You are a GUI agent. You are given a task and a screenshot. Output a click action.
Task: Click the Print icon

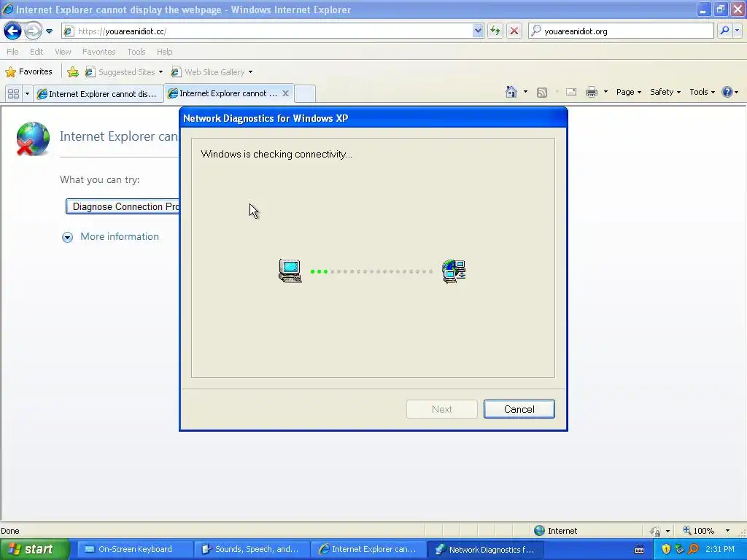pos(591,92)
